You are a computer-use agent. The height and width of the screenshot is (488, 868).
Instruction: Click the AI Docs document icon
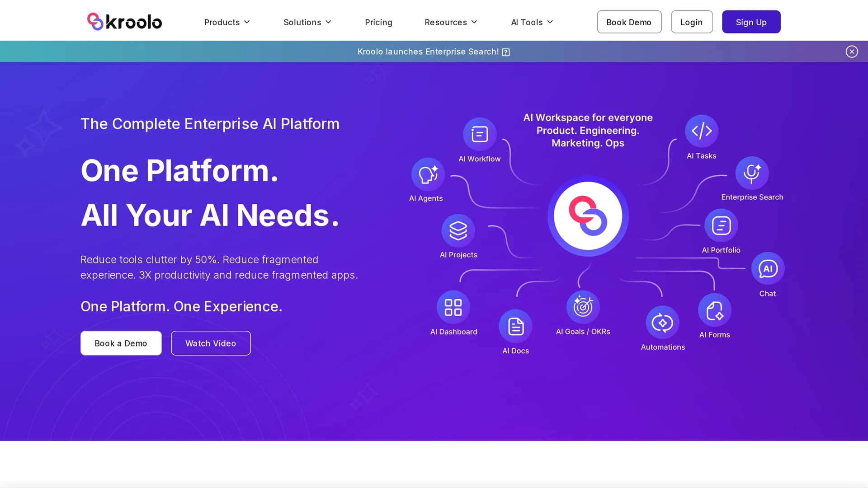(515, 326)
